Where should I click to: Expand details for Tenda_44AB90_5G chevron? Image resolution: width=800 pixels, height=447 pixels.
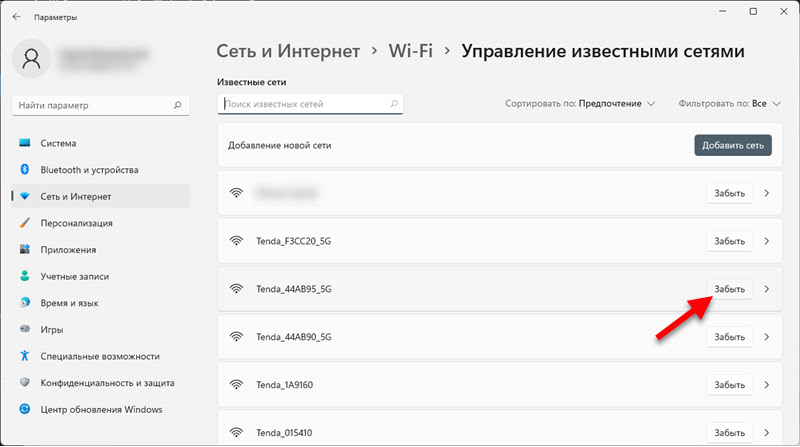tap(766, 337)
